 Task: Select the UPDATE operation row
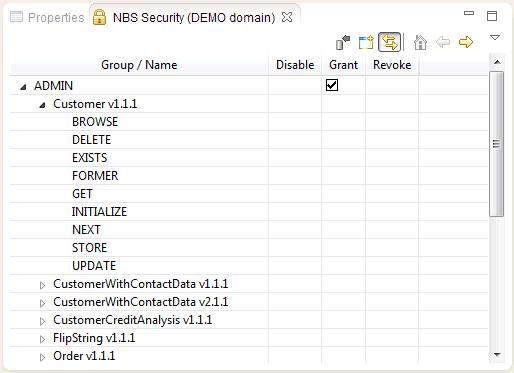[x=249, y=266]
